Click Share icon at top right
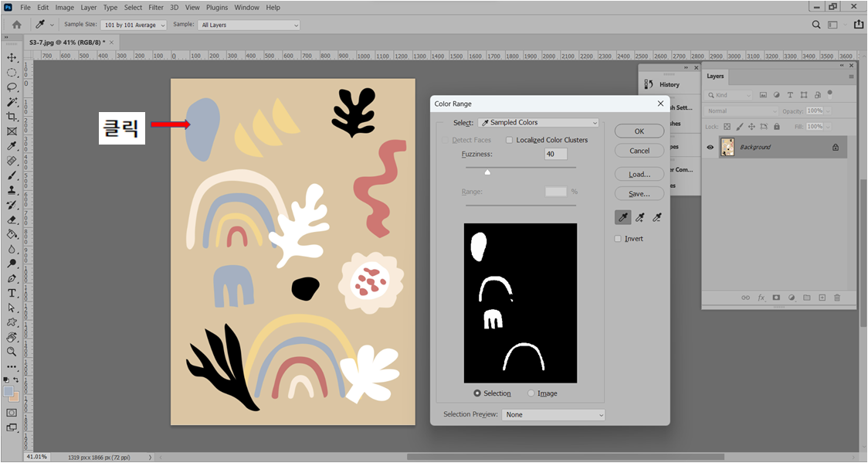The width and height of the screenshot is (868, 463). pyautogui.click(x=859, y=25)
